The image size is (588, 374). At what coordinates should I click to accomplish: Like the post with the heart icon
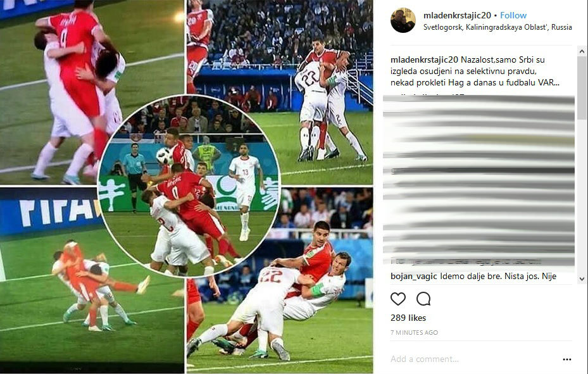398,299
